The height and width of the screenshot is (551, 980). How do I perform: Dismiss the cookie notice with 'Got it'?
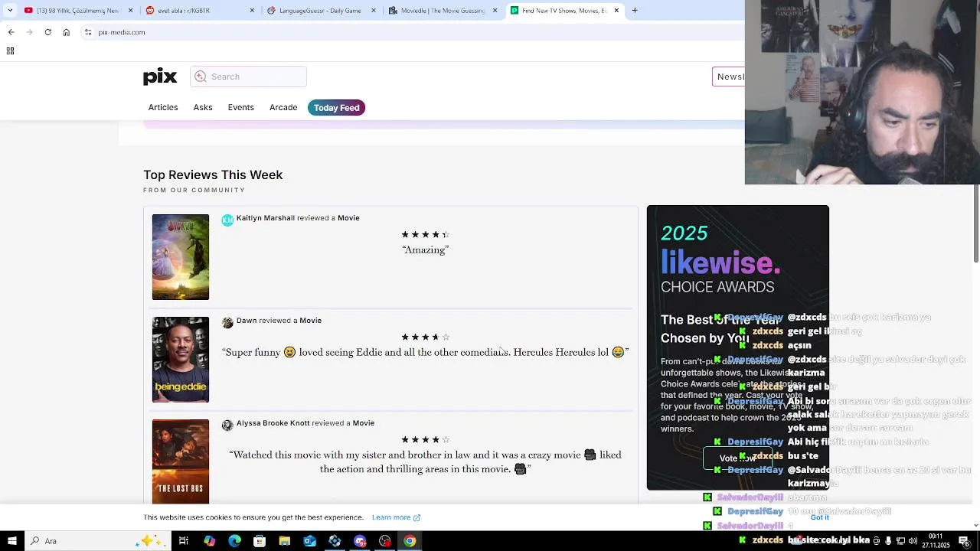click(819, 517)
